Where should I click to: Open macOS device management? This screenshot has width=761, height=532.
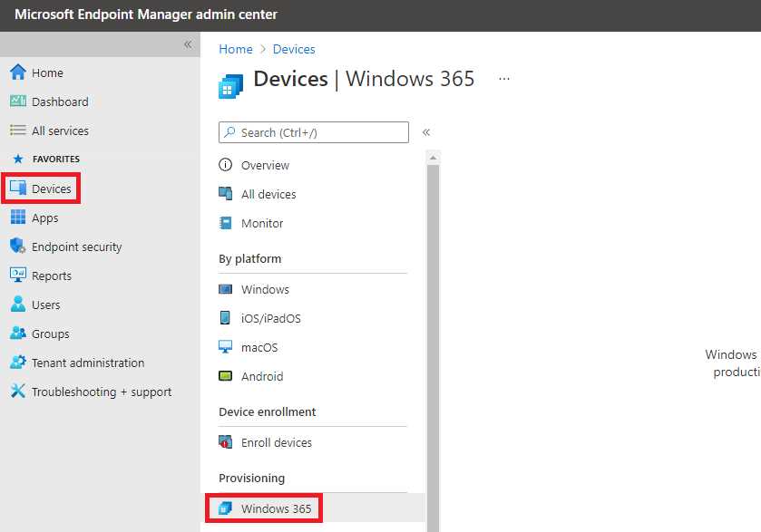coord(260,347)
